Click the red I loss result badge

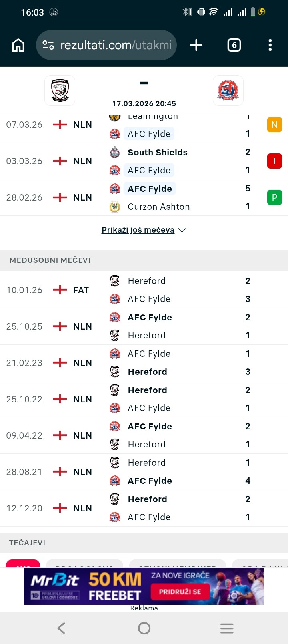click(x=274, y=161)
